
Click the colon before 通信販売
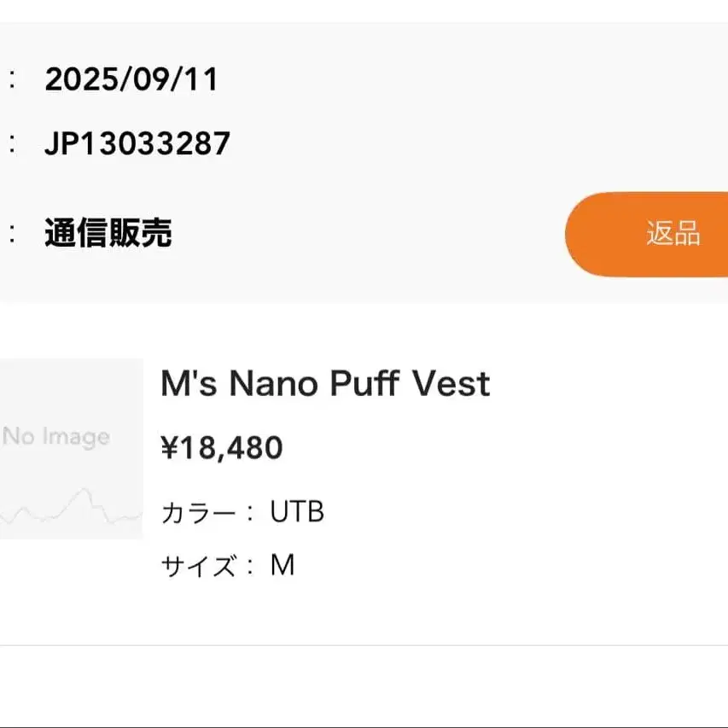tap(12, 233)
